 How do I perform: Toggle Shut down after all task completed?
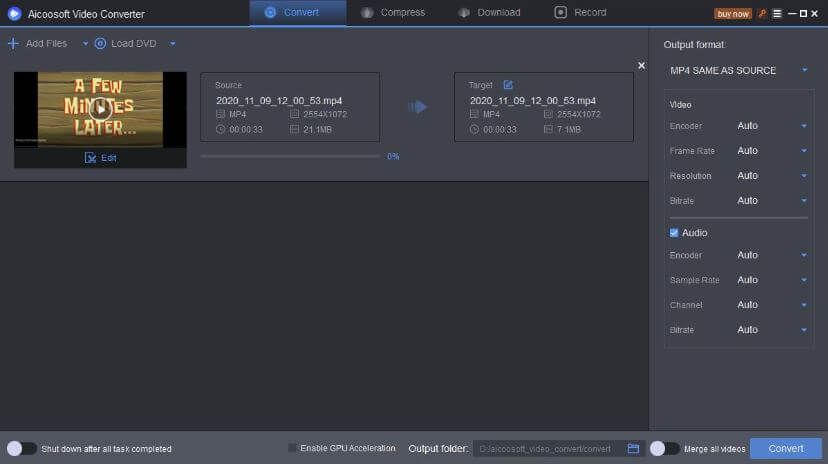pyautogui.click(x=21, y=449)
